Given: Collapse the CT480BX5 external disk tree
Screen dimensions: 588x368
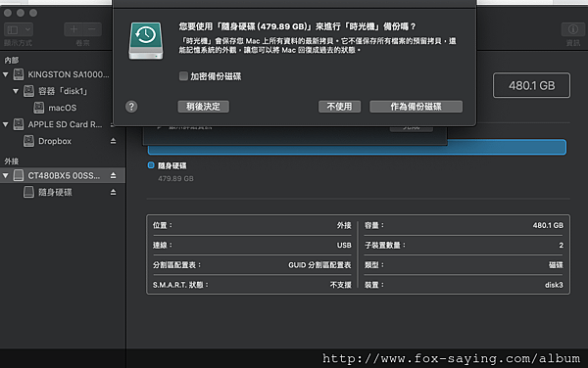Looking at the screenshot, I should click(x=6, y=175).
